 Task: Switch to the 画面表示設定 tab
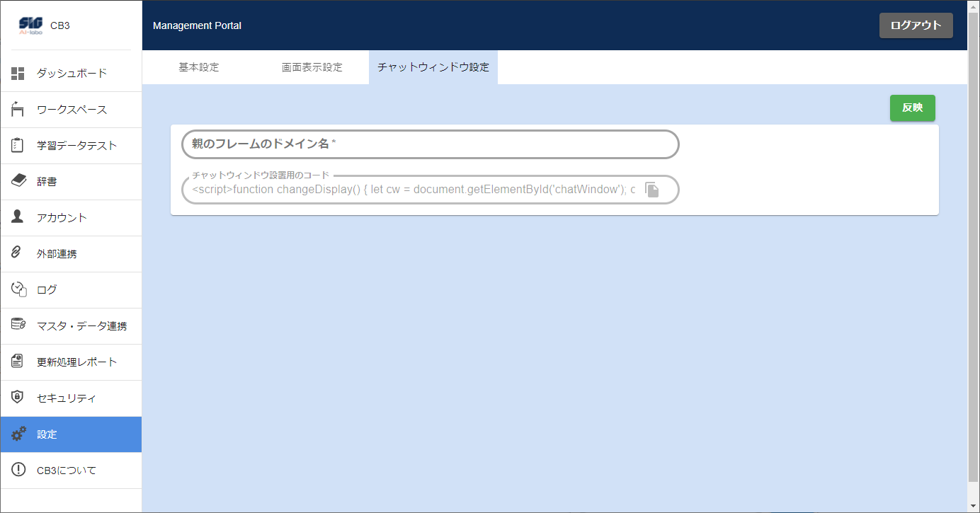click(x=312, y=67)
